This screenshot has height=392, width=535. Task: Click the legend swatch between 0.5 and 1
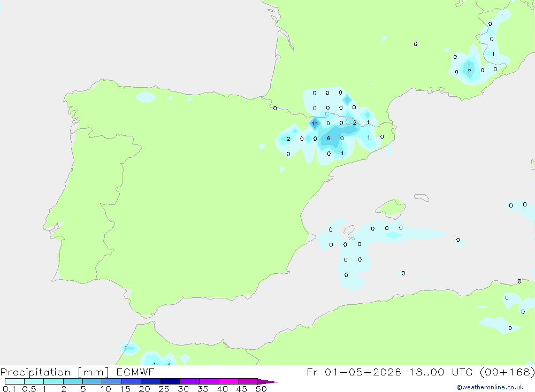(x=34, y=381)
